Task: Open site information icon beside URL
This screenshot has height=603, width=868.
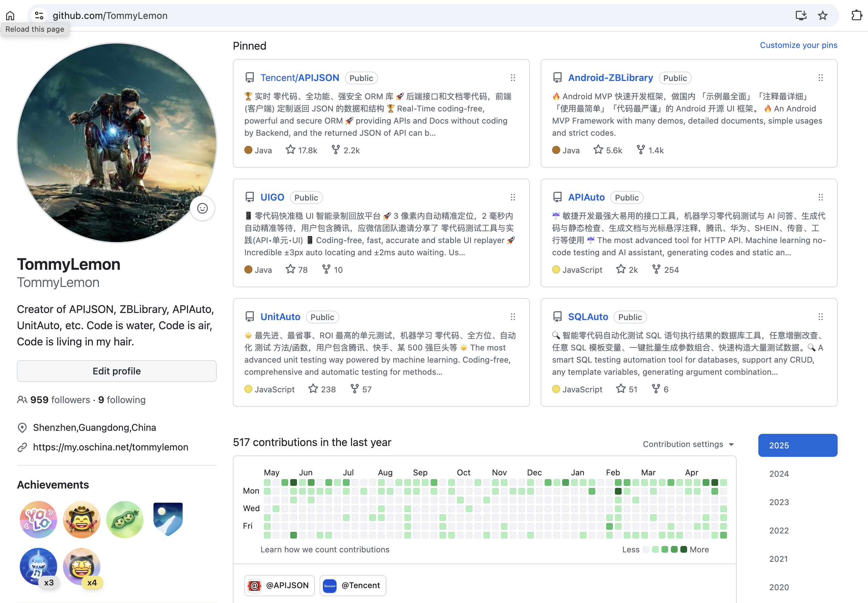Action: 39,16
